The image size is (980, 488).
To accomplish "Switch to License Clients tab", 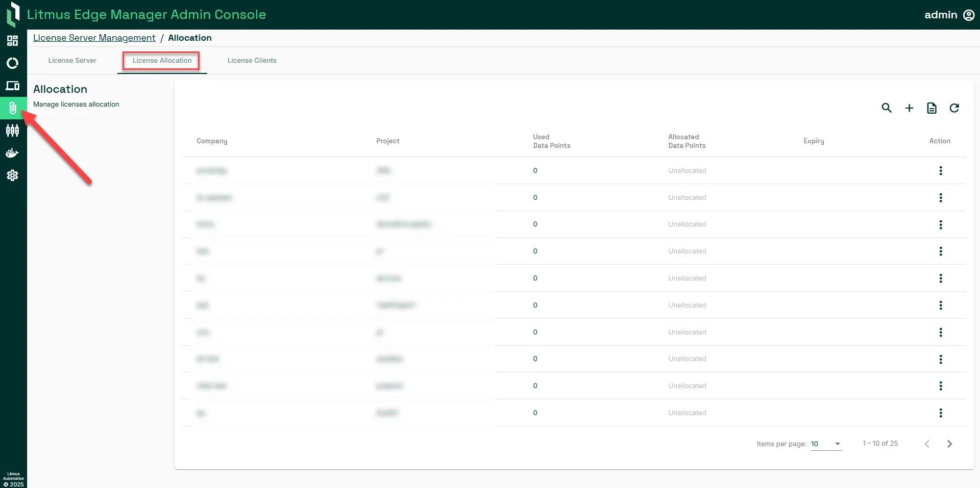I will 252,60.
